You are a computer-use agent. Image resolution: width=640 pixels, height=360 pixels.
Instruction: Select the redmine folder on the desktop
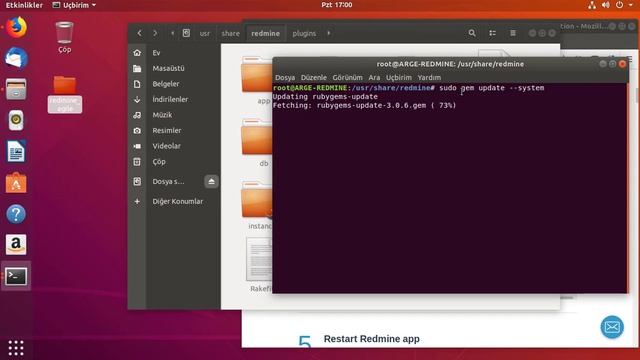(x=64, y=94)
